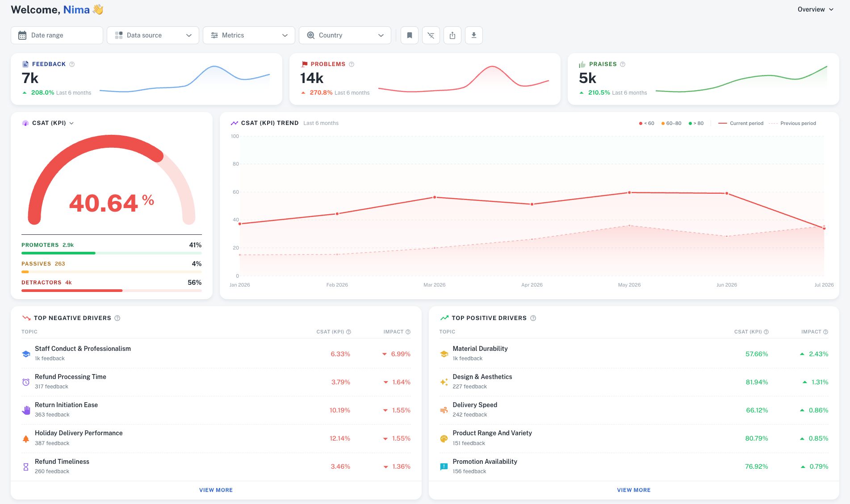Open the Data source dropdown
850x504 pixels.
tap(154, 35)
